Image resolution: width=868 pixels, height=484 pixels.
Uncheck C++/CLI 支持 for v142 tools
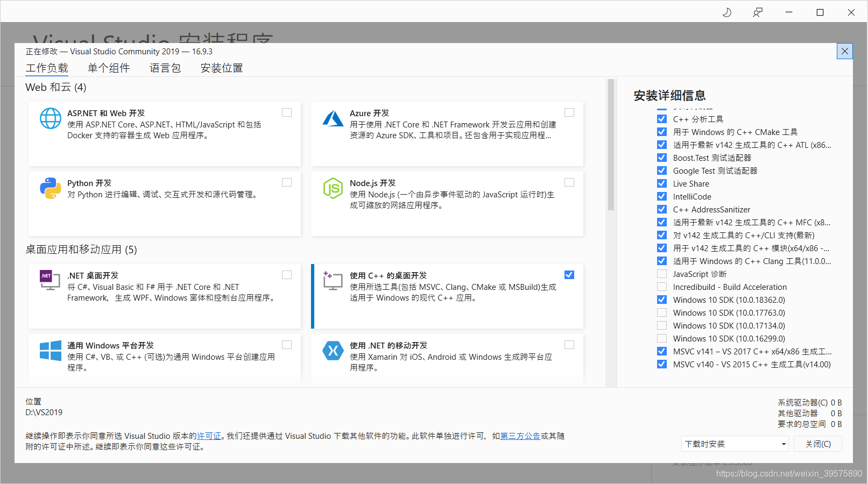click(x=662, y=235)
